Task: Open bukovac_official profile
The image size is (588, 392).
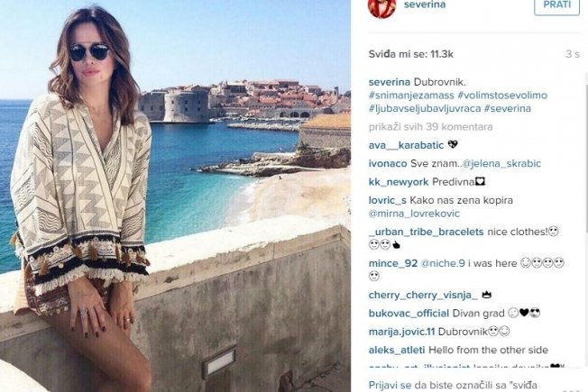Action: pyautogui.click(x=409, y=314)
